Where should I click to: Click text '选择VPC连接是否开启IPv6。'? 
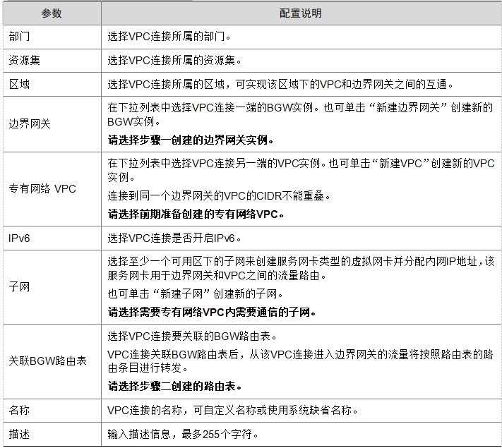[174, 238]
